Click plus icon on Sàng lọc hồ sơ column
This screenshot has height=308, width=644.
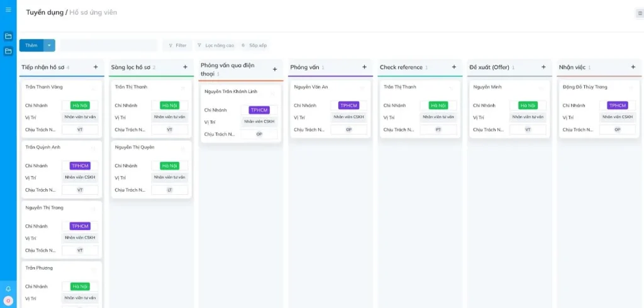(185, 67)
